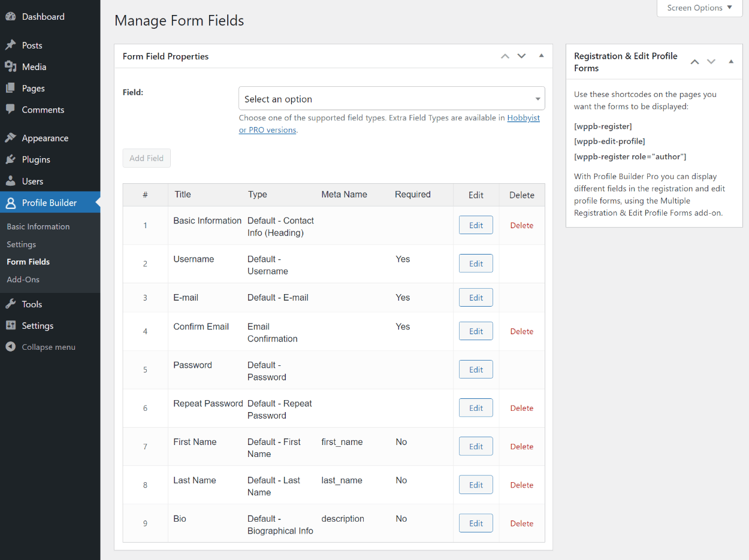
Task: Open the Add-Ons submenu item
Action: click(23, 280)
